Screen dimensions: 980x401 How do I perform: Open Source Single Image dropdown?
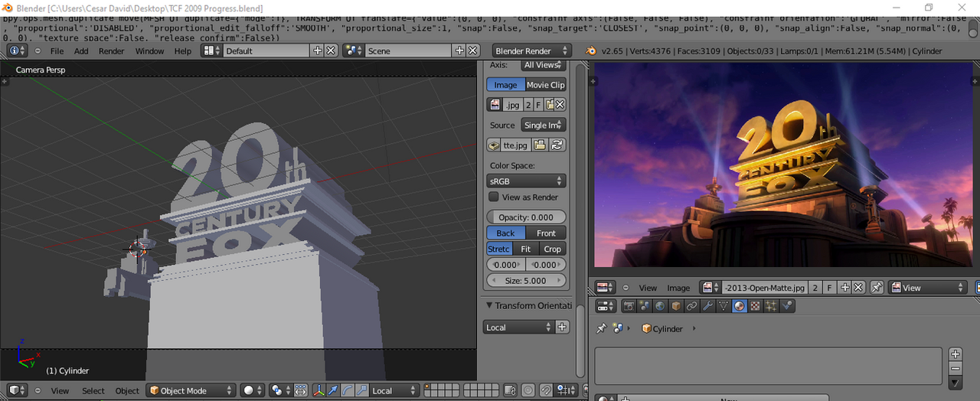pyautogui.click(x=544, y=125)
